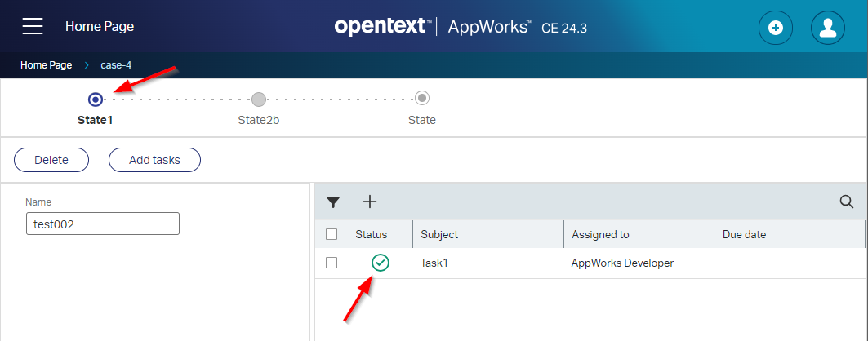This screenshot has height=341, width=868.
Task: Sort by the Due date column header
Action: [744, 234]
